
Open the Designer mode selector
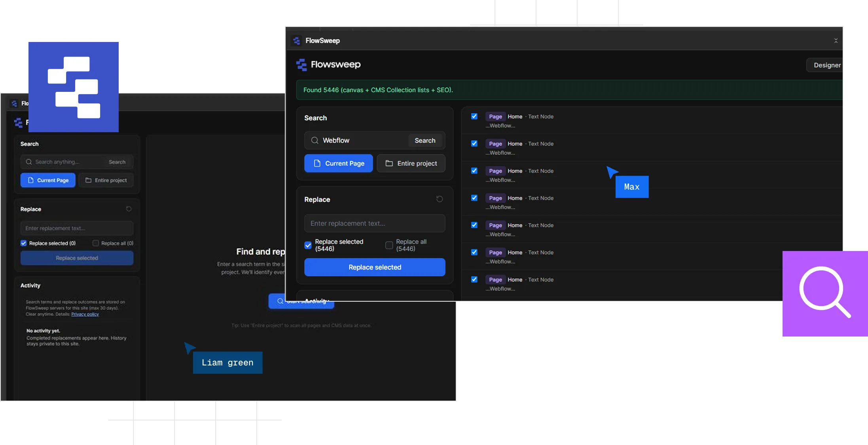point(825,65)
